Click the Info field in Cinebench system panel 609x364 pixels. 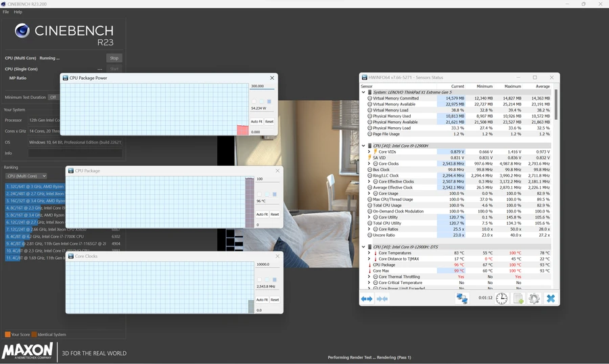[75, 153]
